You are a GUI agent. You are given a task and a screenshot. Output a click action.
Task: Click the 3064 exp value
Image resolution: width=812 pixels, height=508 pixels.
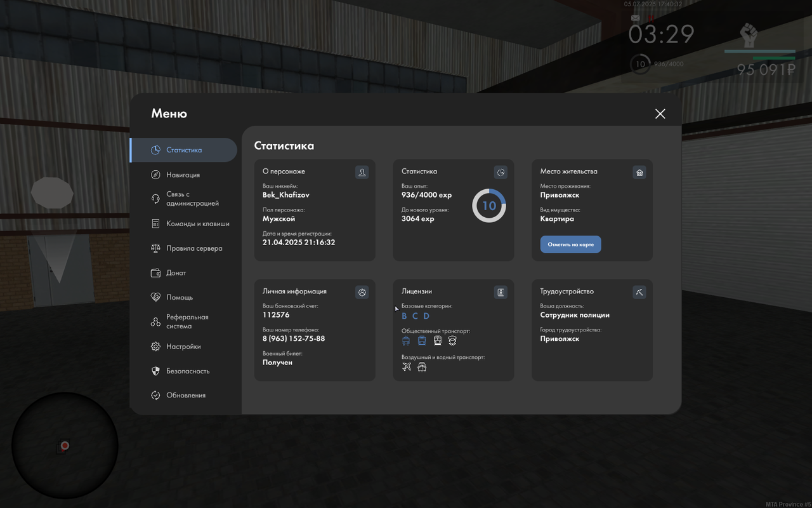(418, 219)
